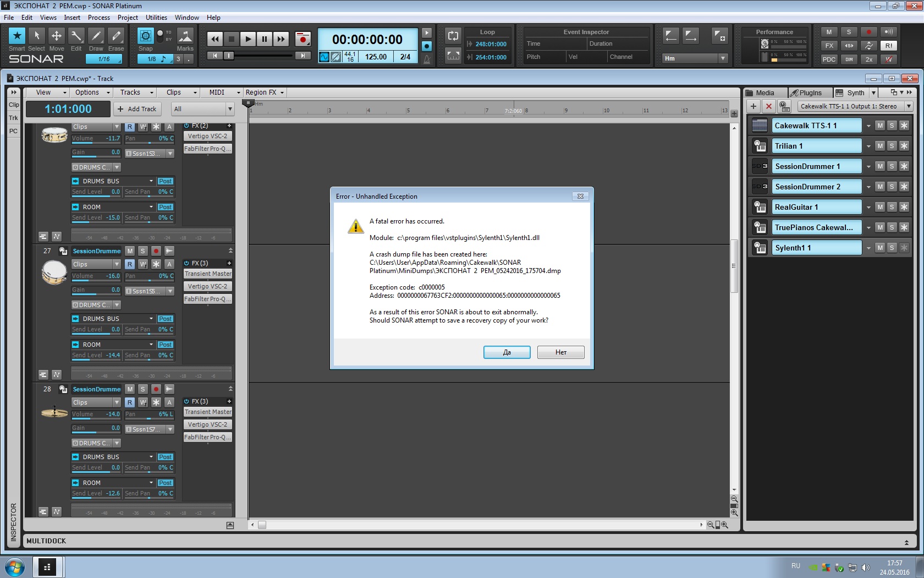Click the track 28 cymbal icon

[54, 412]
